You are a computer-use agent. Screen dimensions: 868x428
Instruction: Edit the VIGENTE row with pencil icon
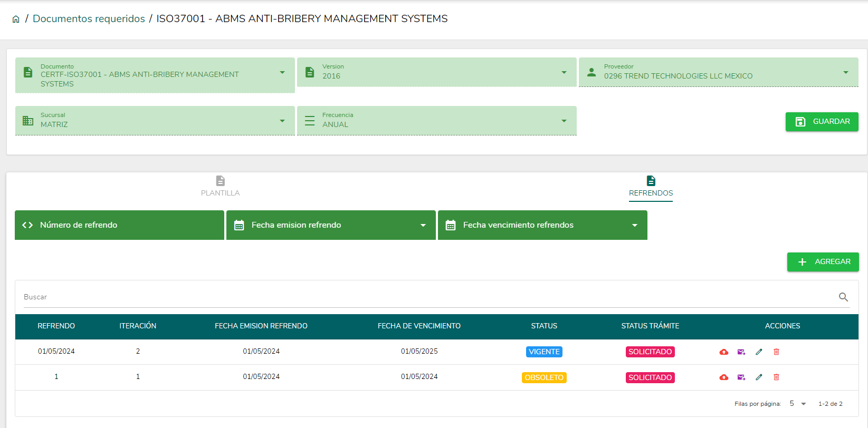[x=759, y=352]
